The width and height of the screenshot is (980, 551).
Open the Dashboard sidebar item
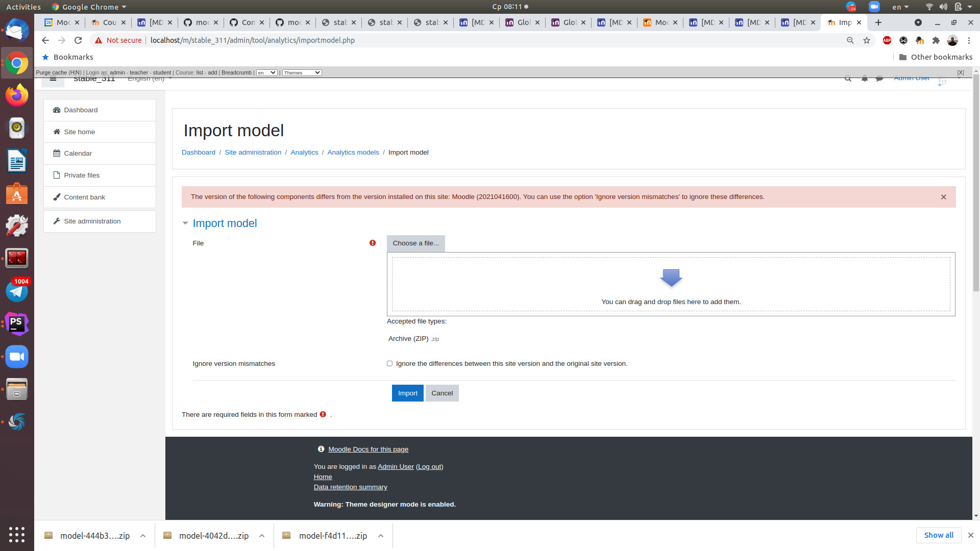pyautogui.click(x=100, y=110)
